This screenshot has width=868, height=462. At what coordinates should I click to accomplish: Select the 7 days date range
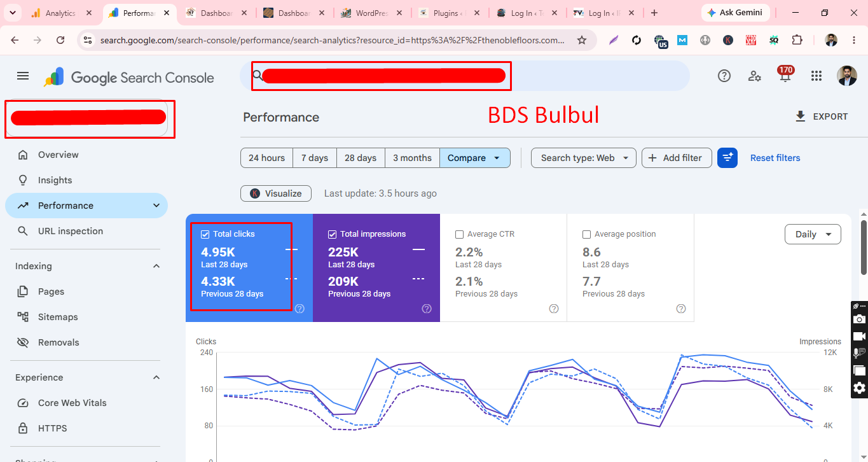click(315, 158)
